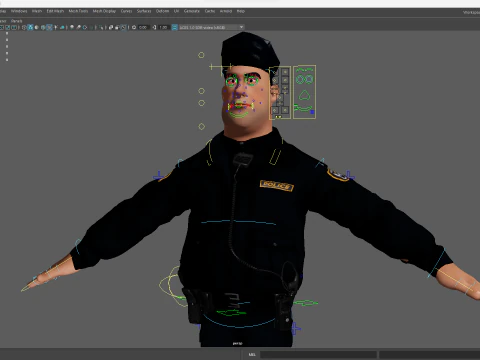Switch viewport to wireframe shading
The height and width of the screenshot is (360, 480).
24,27
